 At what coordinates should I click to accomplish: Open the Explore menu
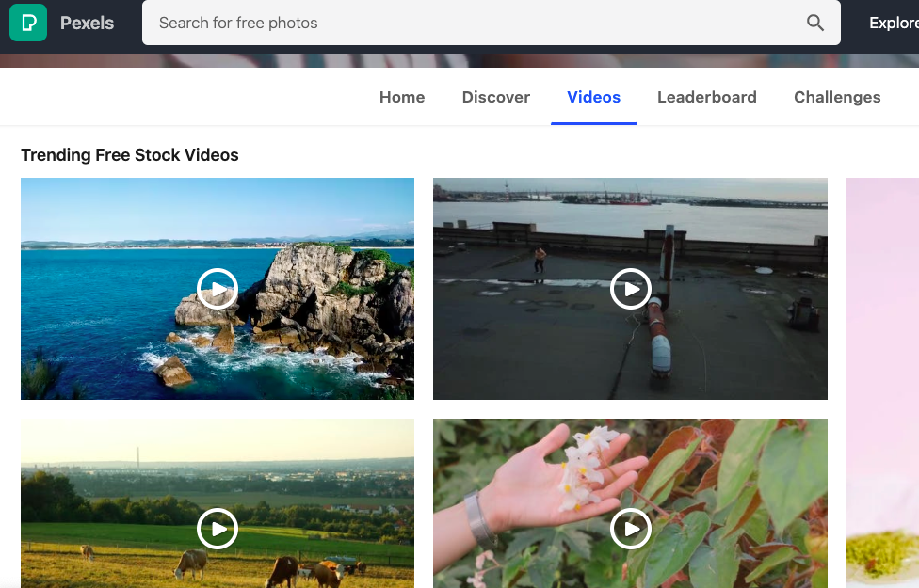(x=894, y=23)
